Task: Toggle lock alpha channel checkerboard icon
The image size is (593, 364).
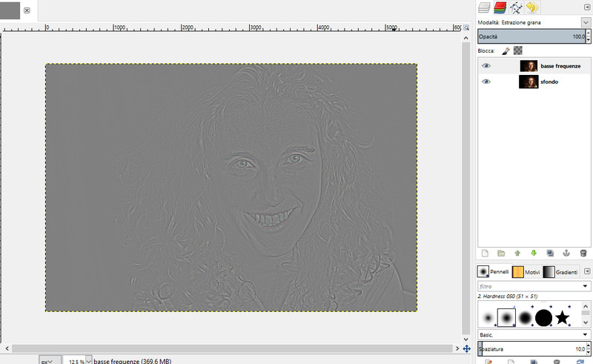Action: pyautogui.click(x=518, y=50)
